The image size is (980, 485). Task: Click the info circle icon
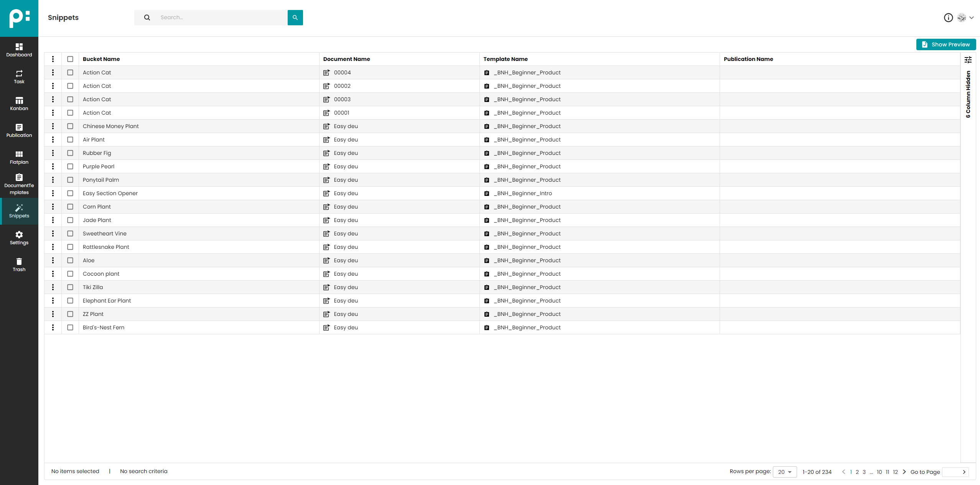pyautogui.click(x=948, y=18)
